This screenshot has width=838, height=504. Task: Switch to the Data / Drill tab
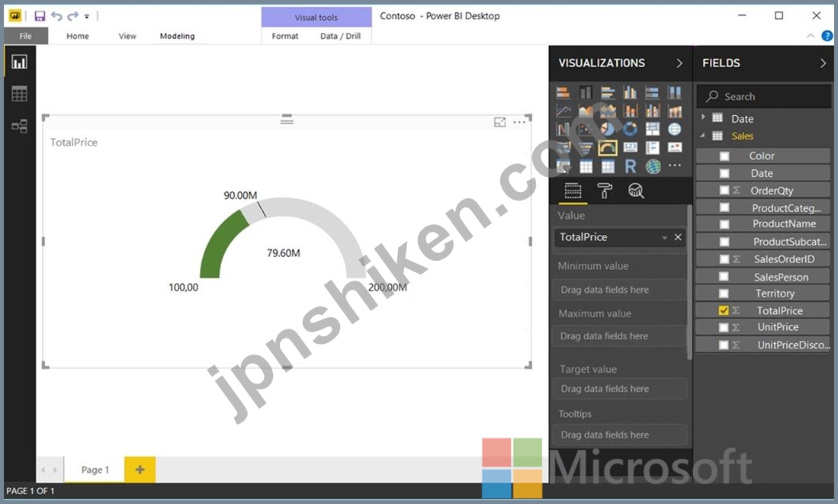340,36
